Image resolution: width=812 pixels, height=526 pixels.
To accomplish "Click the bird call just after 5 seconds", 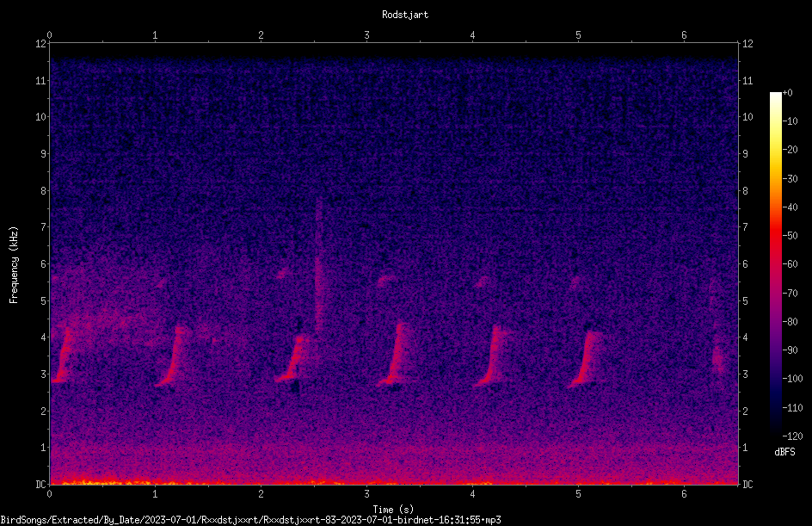I will [587, 359].
